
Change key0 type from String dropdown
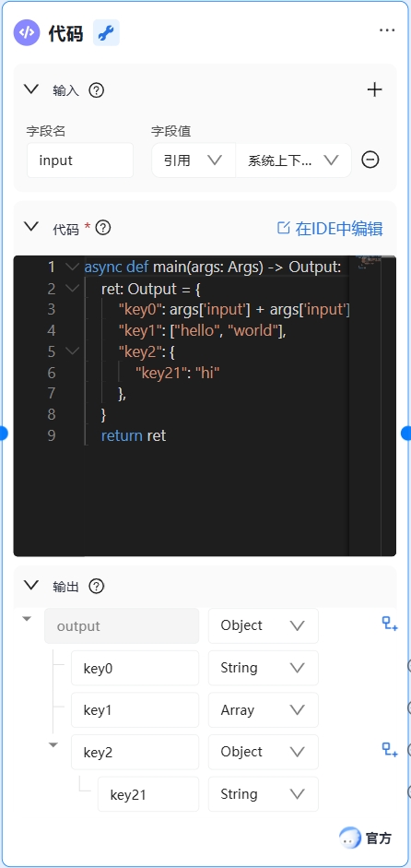[x=264, y=668]
